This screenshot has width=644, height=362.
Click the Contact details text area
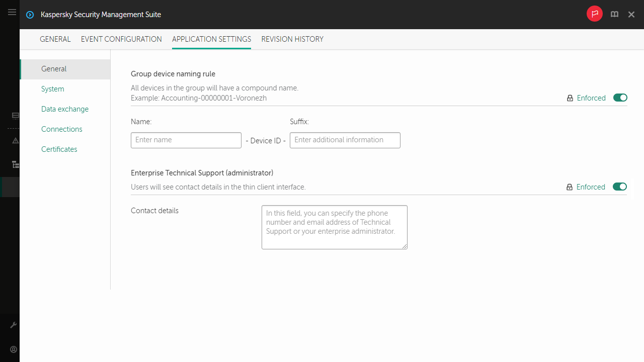click(x=334, y=227)
